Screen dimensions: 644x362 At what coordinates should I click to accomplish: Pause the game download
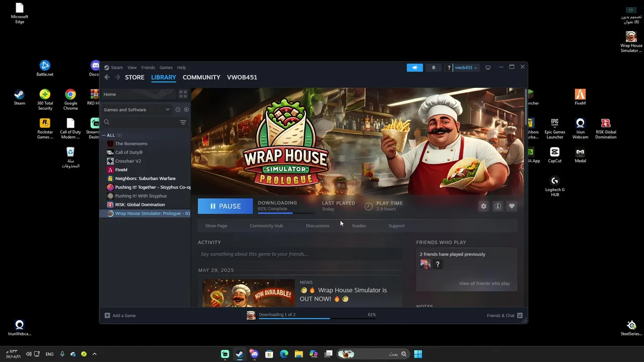(225, 206)
